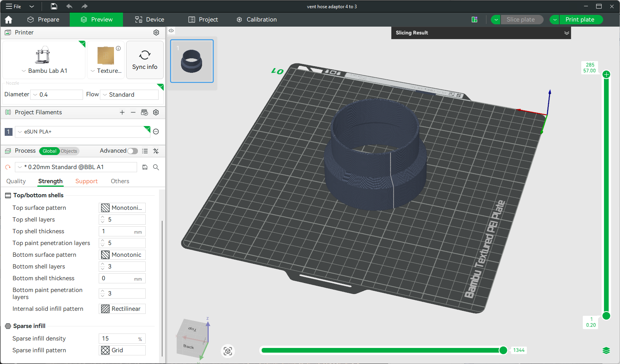Click the Home icon
The image size is (620, 364).
click(9, 20)
